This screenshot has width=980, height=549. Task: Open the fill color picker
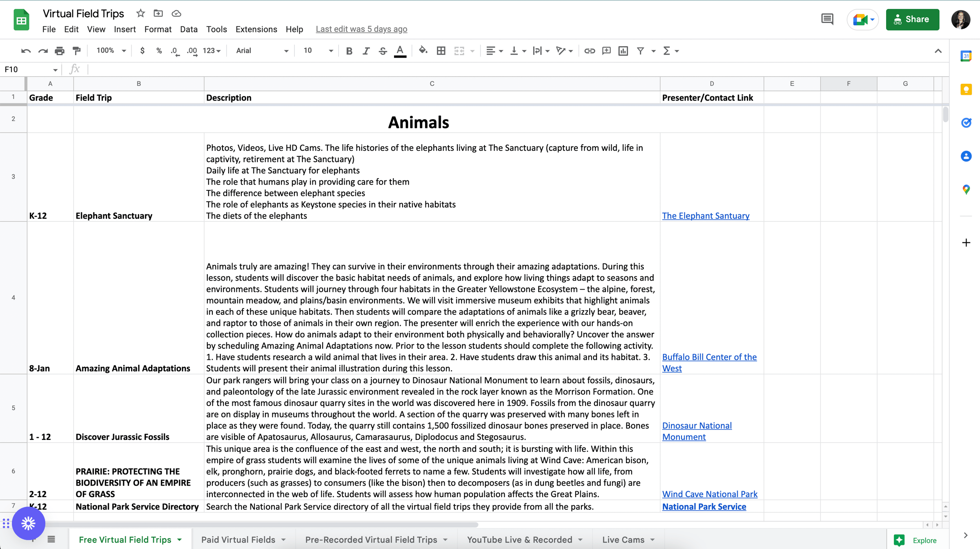[423, 51]
